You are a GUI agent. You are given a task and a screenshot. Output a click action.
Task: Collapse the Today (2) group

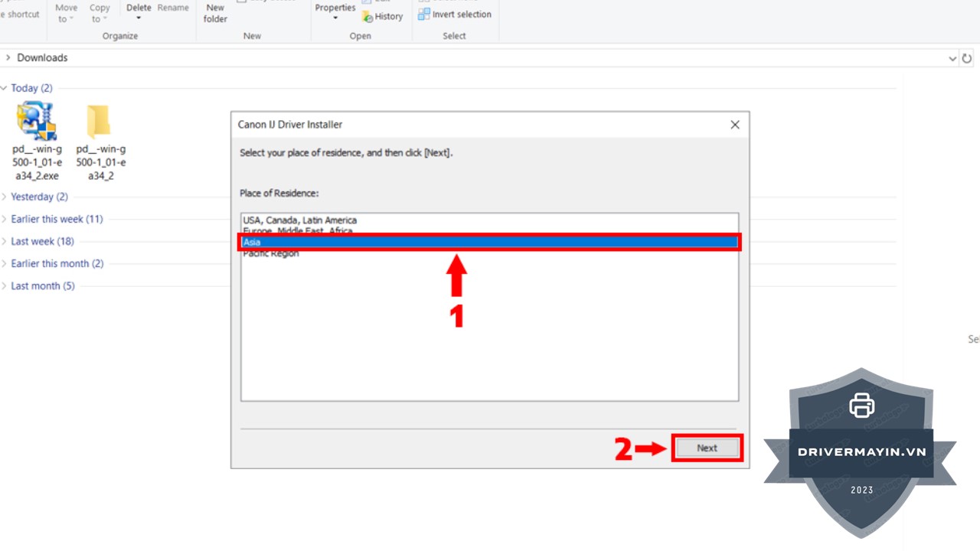[5, 88]
